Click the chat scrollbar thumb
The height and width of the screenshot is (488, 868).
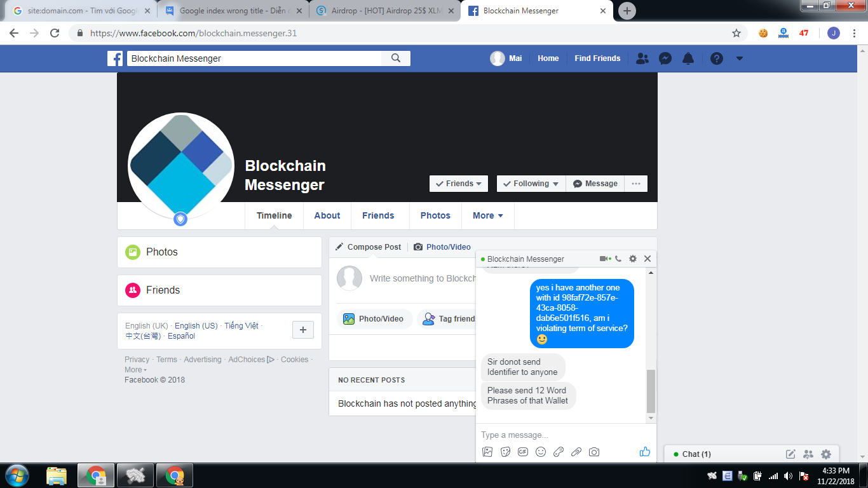coord(651,390)
